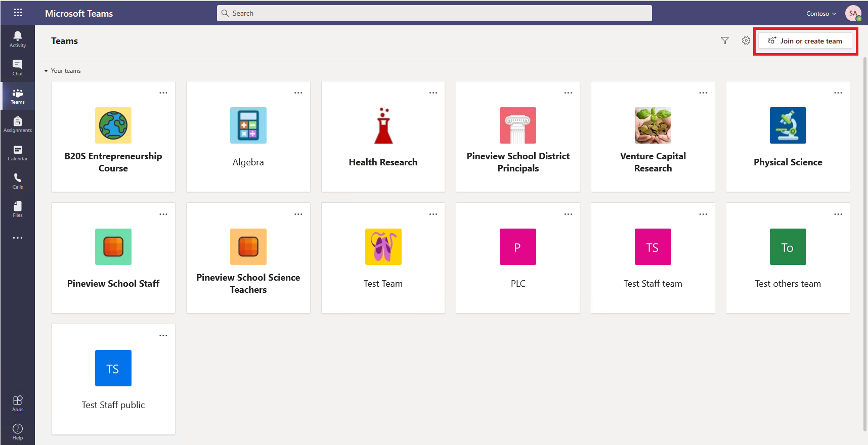Open the app launcher waffle icon
868x445 pixels.
(18, 13)
